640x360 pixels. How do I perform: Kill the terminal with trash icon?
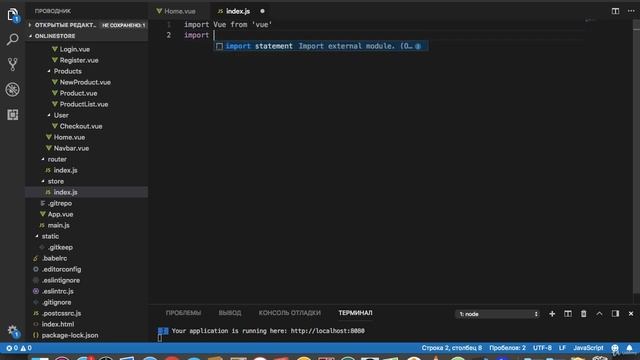pyautogui.click(x=584, y=313)
